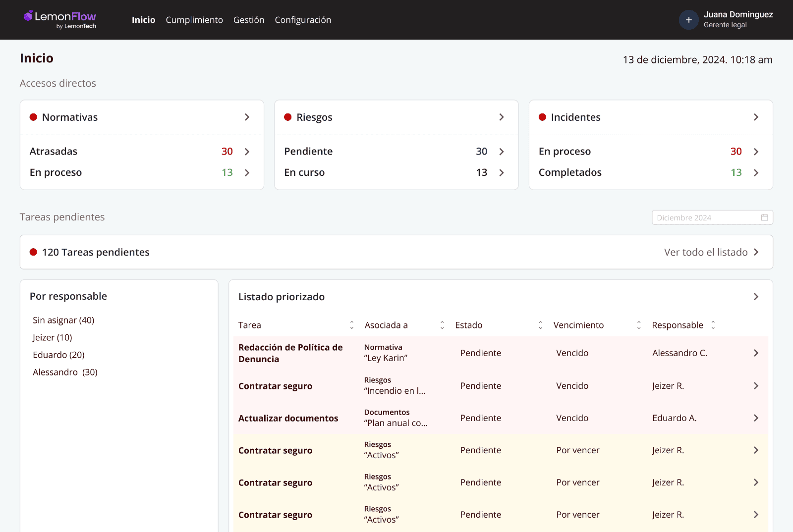Open the Normativas card arrow
Screen dimensions: 793x532
coord(247,117)
